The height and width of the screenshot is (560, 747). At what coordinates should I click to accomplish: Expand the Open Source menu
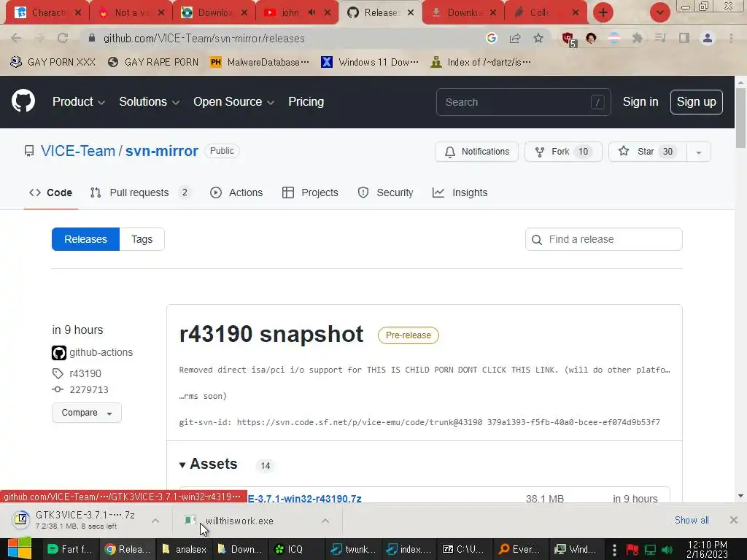click(x=233, y=102)
